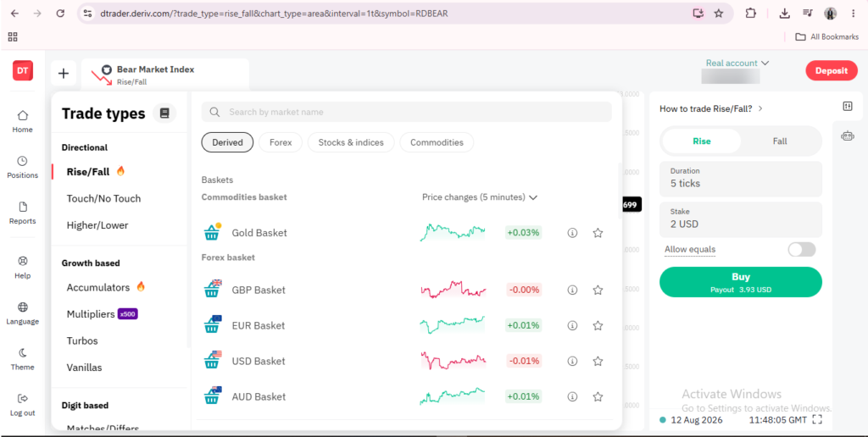Show info for GBP Basket
This screenshot has width=868, height=437.
coord(572,290)
